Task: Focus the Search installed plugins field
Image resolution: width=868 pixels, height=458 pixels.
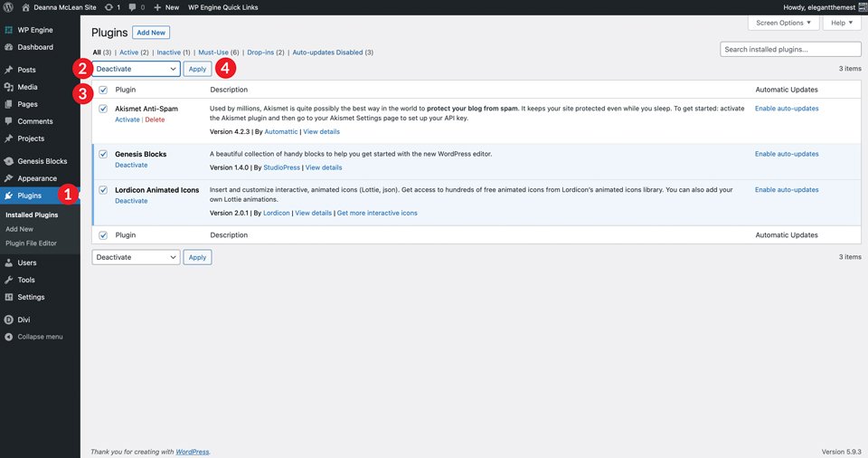Action: pyautogui.click(x=790, y=50)
